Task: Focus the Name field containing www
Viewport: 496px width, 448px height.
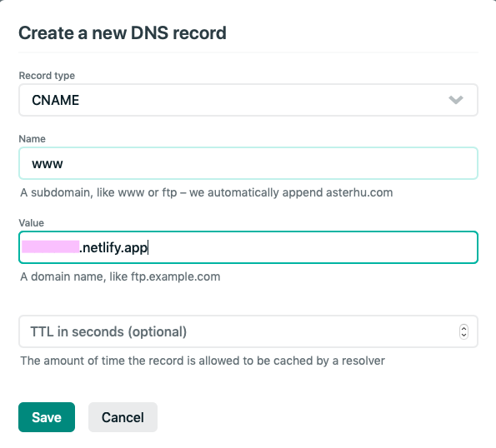Action: click(x=248, y=163)
